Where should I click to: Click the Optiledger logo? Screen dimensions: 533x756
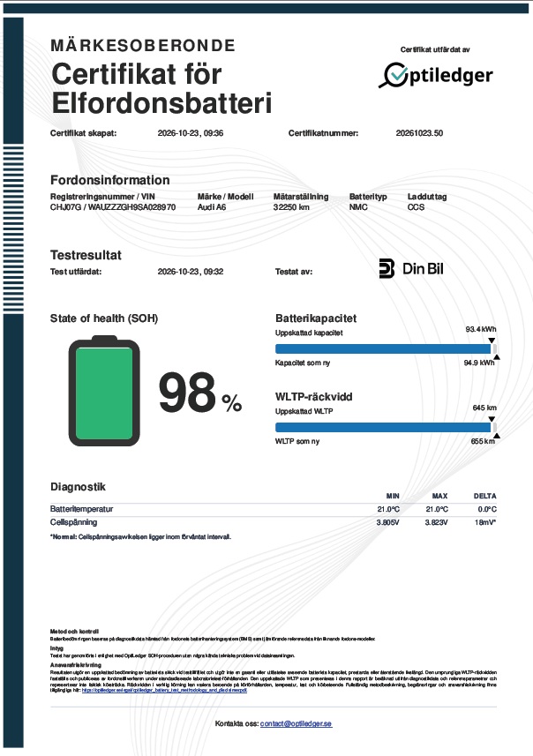click(436, 75)
